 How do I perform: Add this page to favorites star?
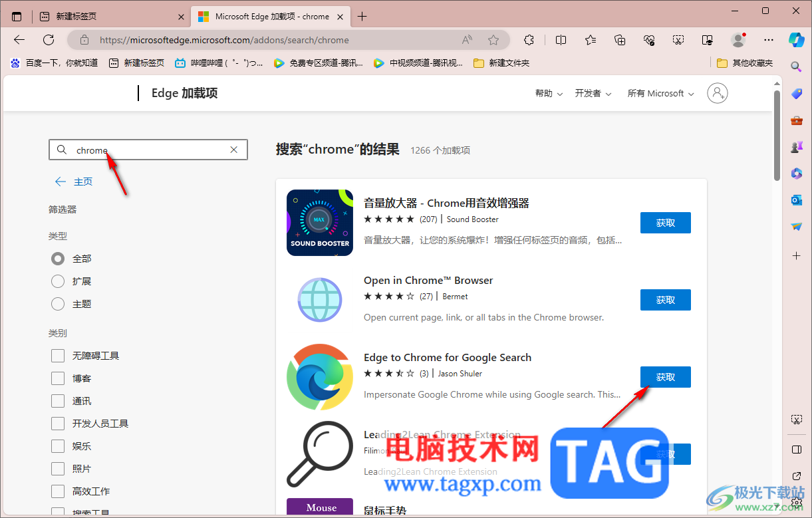[493, 40]
